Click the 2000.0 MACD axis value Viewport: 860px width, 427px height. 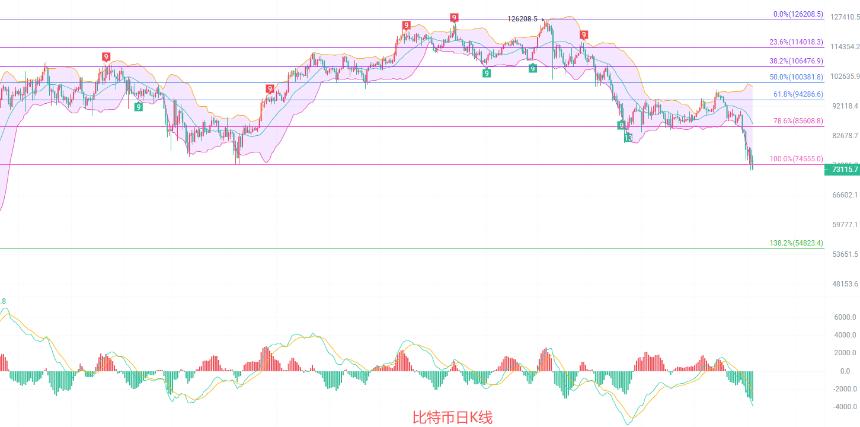[x=847, y=352]
